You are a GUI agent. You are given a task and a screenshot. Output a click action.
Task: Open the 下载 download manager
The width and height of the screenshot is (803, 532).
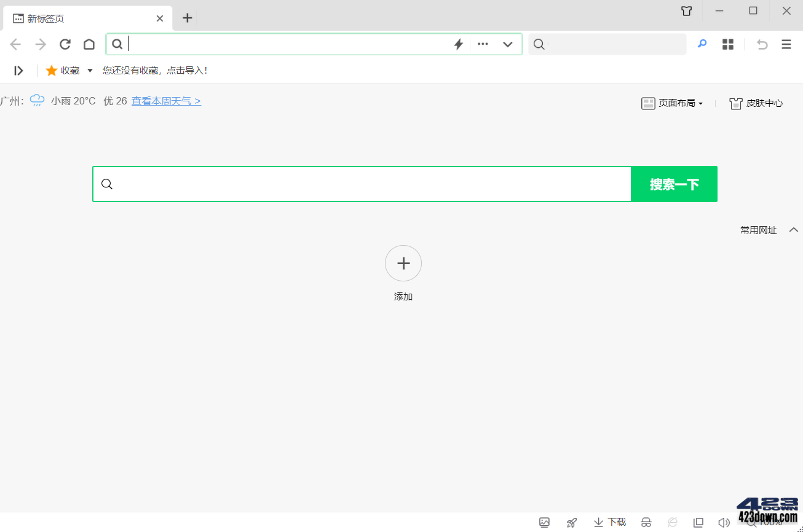(609, 522)
